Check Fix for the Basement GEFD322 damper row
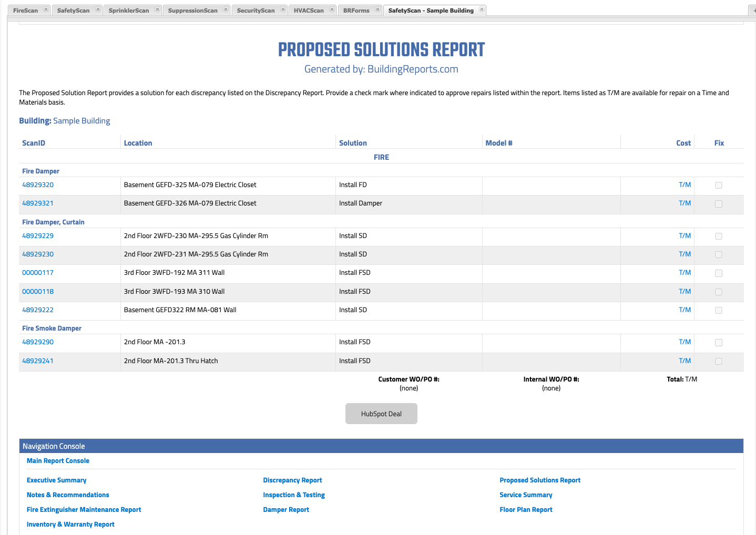 click(x=719, y=310)
